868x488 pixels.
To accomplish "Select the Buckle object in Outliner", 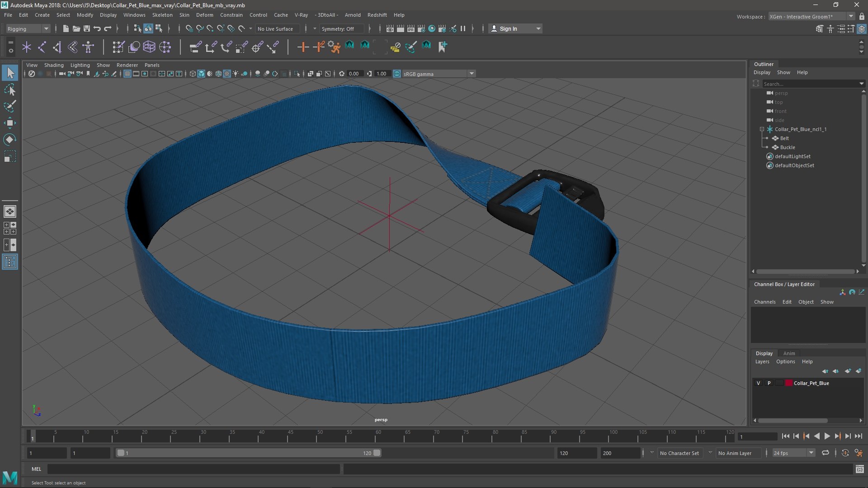I will click(787, 147).
